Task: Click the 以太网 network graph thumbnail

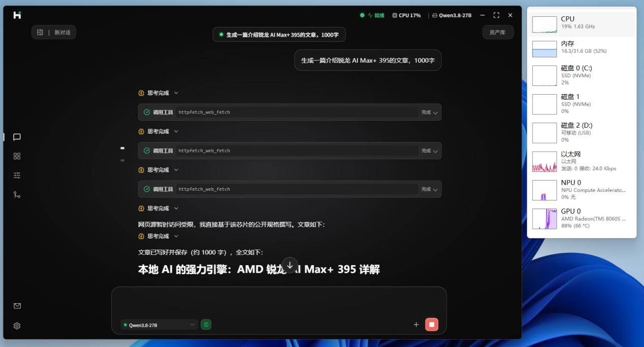Action: 544,161
